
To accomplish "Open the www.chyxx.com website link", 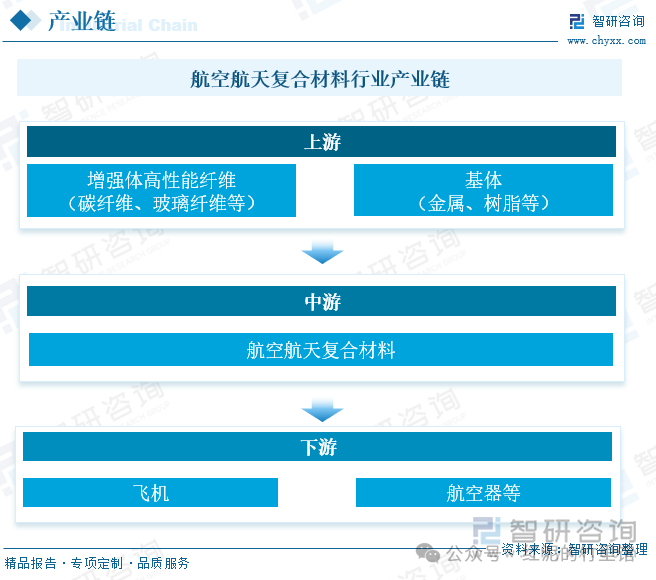I will (606, 41).
